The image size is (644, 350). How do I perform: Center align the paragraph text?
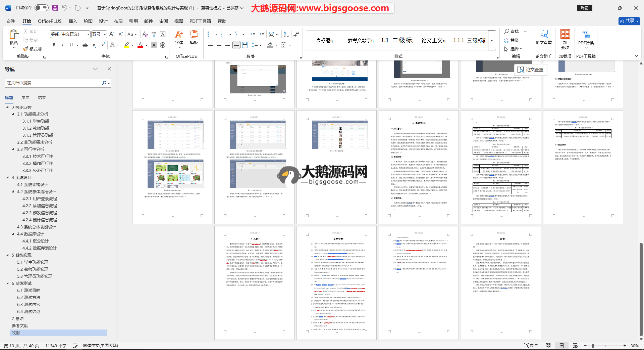pos(219,45)
